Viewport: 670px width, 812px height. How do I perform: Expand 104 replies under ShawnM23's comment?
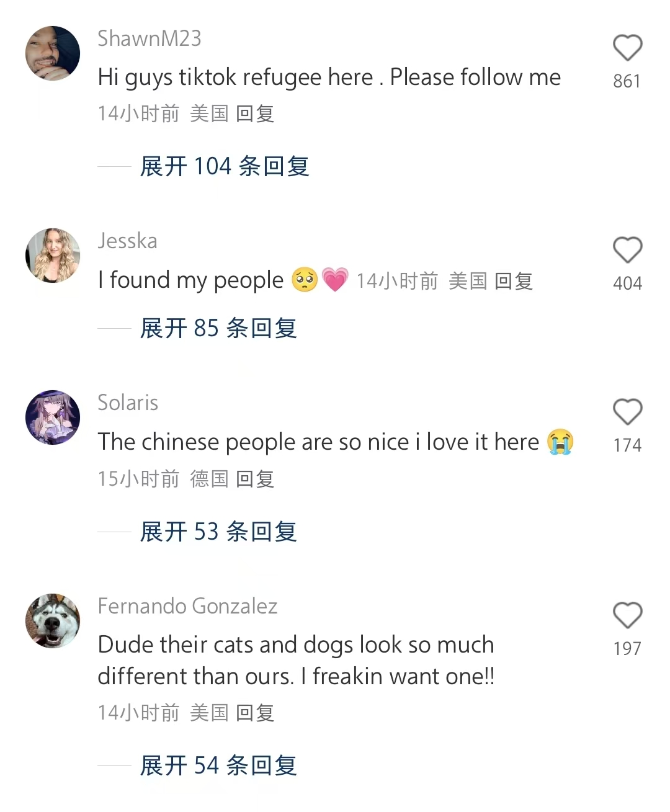pyautogui.click(x=224, y=166)
